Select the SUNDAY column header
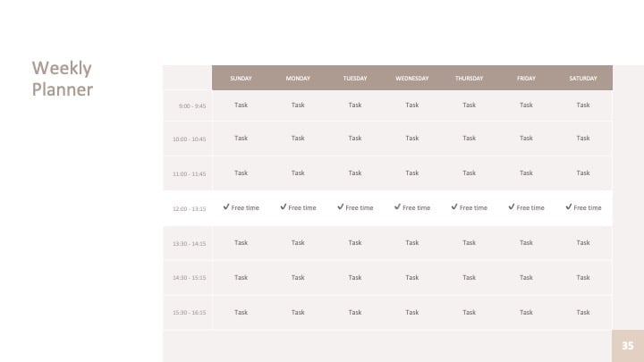Viewport: 644px width, 362px height. (x=241, y=78)
